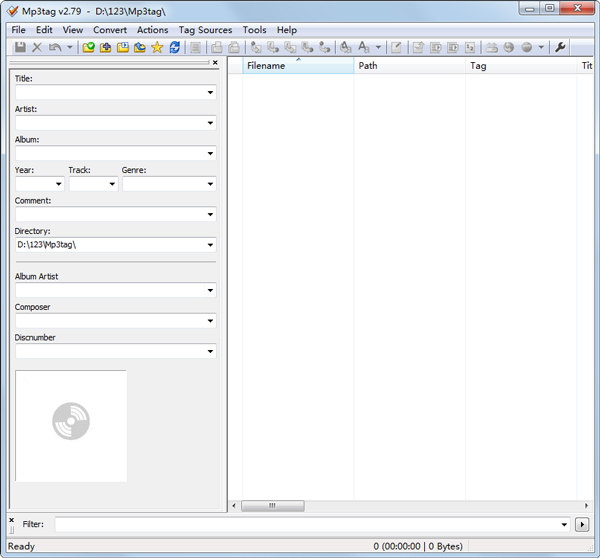Open the Tag Sources menu
This screenshot has height=558, width=600.
(205, 30)
